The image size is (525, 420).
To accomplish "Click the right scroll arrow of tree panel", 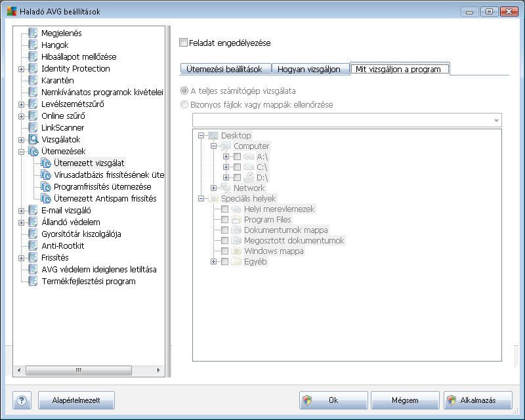I will (x=158, y=370).
